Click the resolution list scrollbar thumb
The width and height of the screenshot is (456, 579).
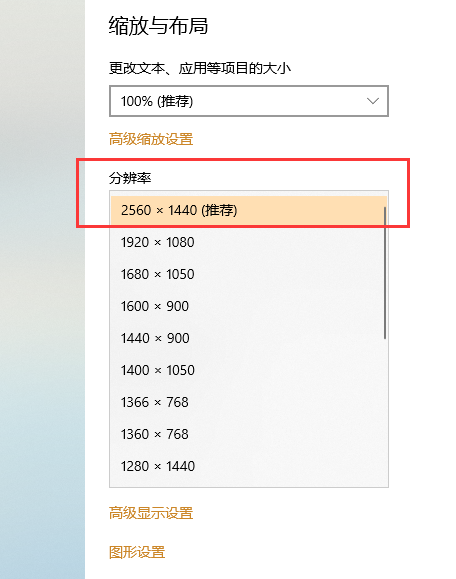pos(385,273)
